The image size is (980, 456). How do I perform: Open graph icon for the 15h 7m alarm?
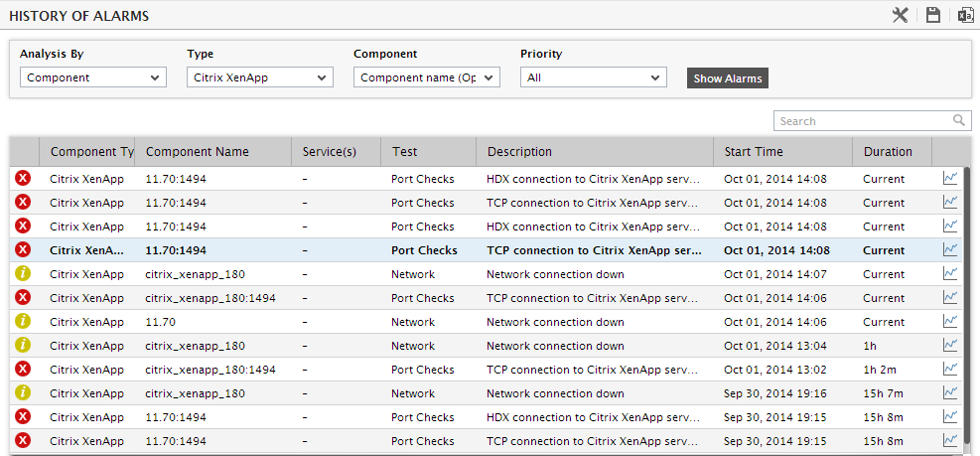point(950,392)
